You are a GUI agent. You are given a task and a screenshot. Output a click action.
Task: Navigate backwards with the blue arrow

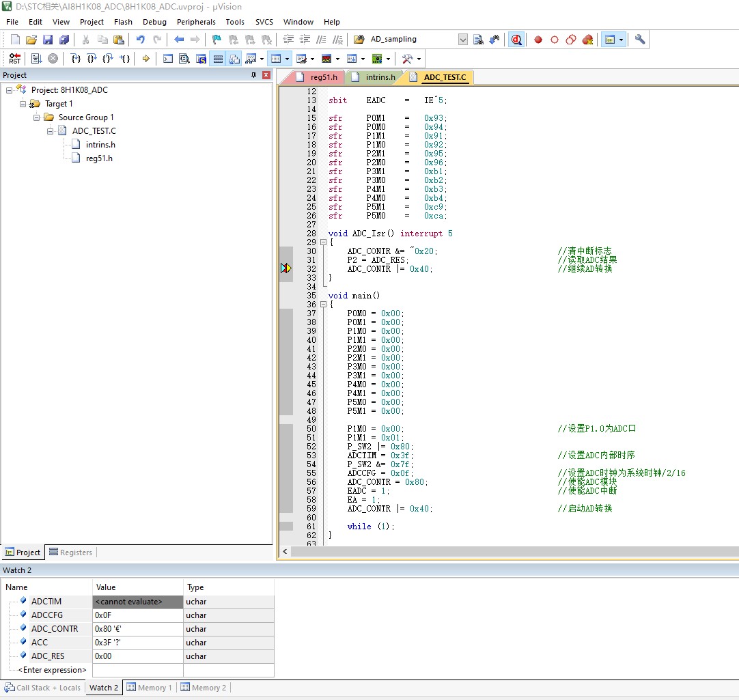coord(179,40)
